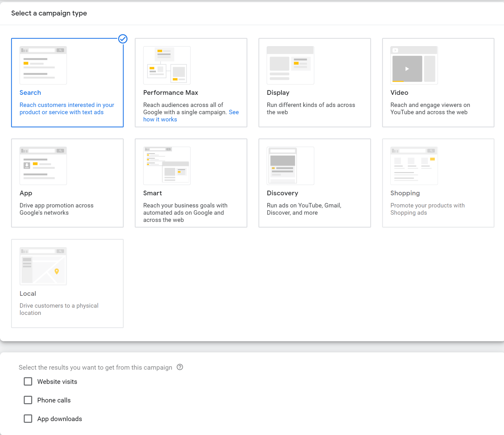Click the Performance Max campaign illustration

coord(167,65)
